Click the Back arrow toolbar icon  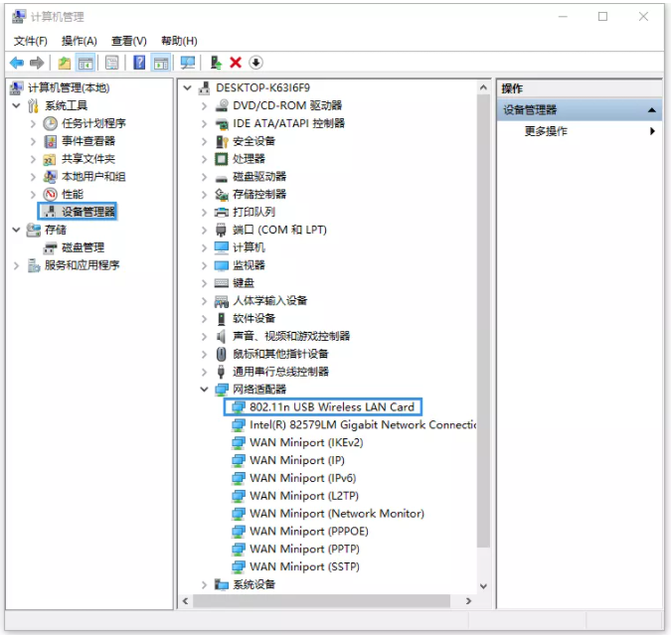click(17, 63)
